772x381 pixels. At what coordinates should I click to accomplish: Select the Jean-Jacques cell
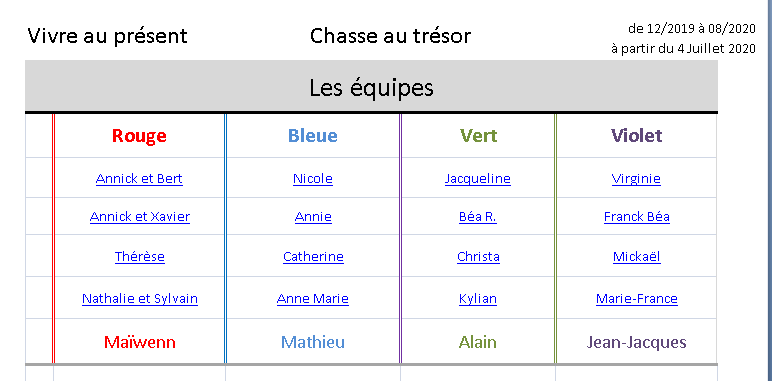pyautogui.click(x=636, y=342)
